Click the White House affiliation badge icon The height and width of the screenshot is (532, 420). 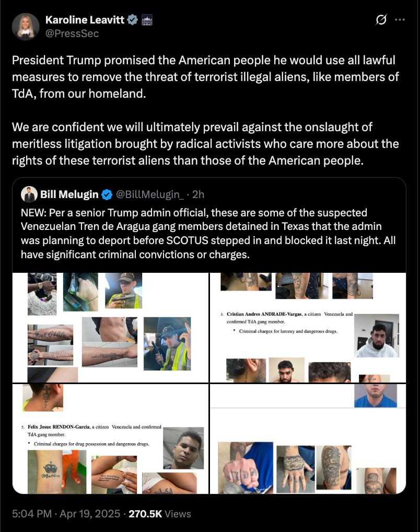click(147, 20)
